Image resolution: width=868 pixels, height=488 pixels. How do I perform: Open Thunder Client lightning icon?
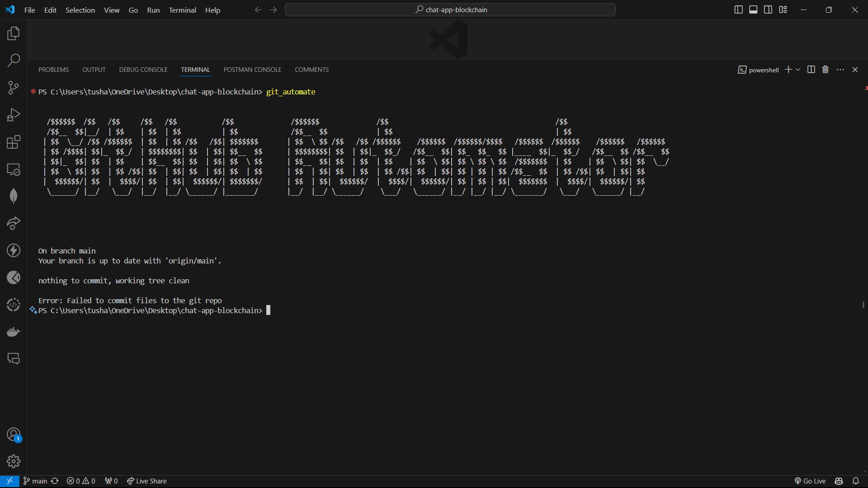coord(14,250)
